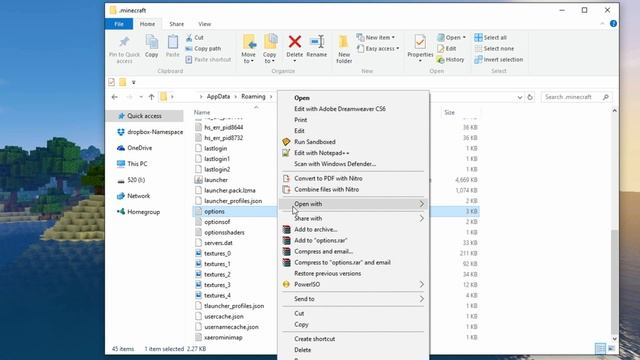Click the Cut scissors icon in the ribbon
This screenshot has height=360, width=640.
point(189,38)
